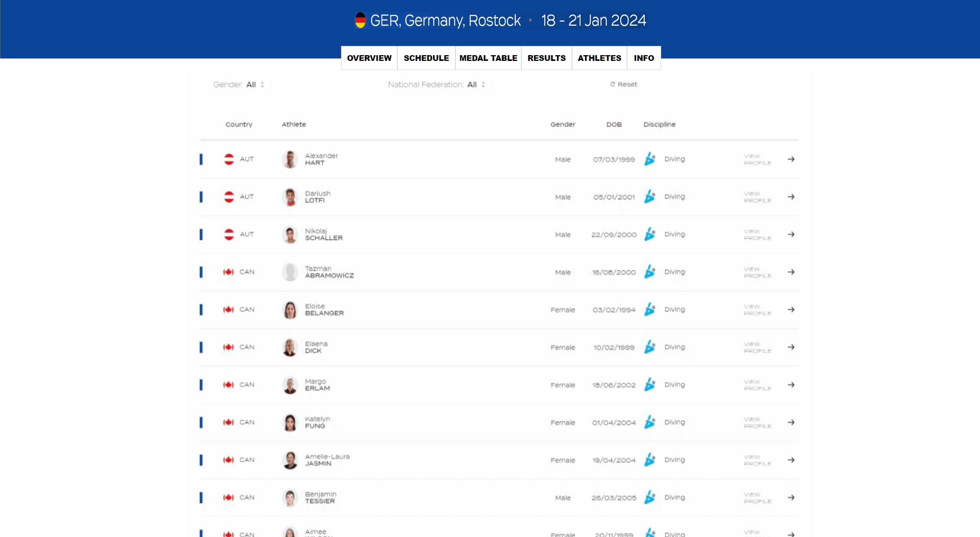The height and width of the screenshot is (537, 980).
Task: Click the arrow icon in Eloise Belanger's row
Action: [791, 309]
